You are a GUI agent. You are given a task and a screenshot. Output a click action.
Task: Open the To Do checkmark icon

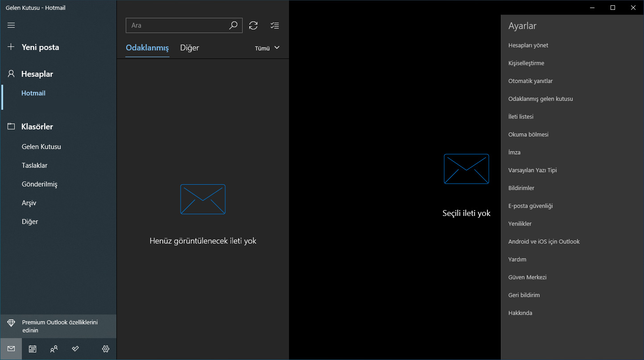pyautogui.click(x=75, y=349)
